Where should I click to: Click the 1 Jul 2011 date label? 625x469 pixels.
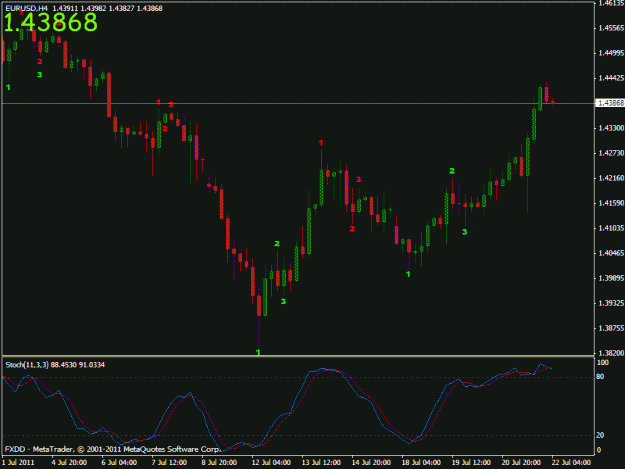tap(18, 462)
